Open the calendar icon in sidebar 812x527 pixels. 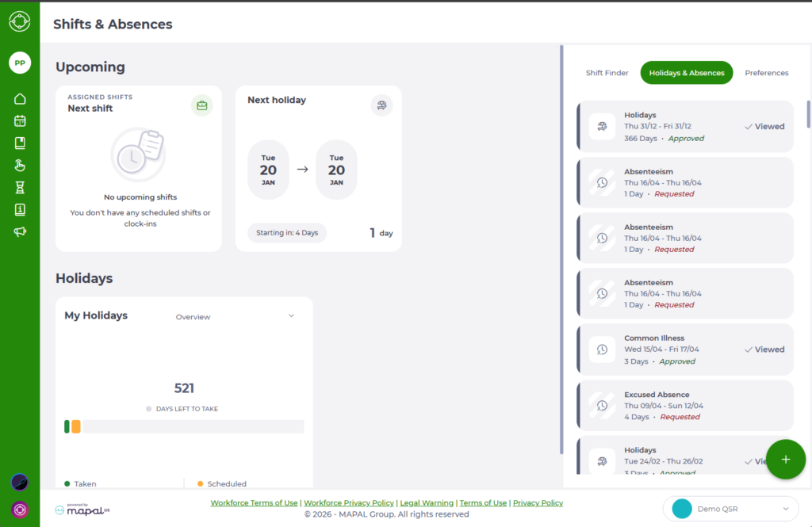[x=20, y=121]
